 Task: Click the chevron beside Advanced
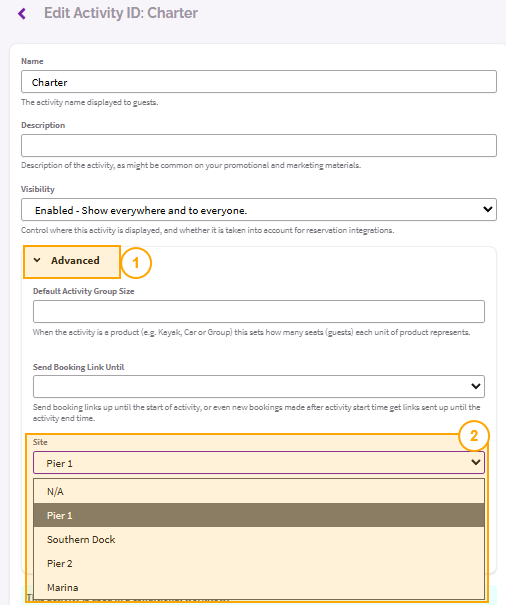click(x=37, y=260)
